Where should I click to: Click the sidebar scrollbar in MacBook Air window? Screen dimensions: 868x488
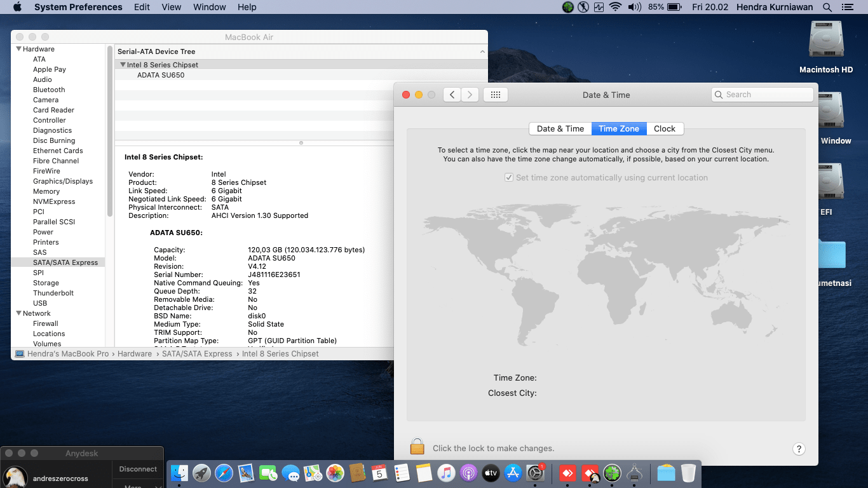click(110, 132)
